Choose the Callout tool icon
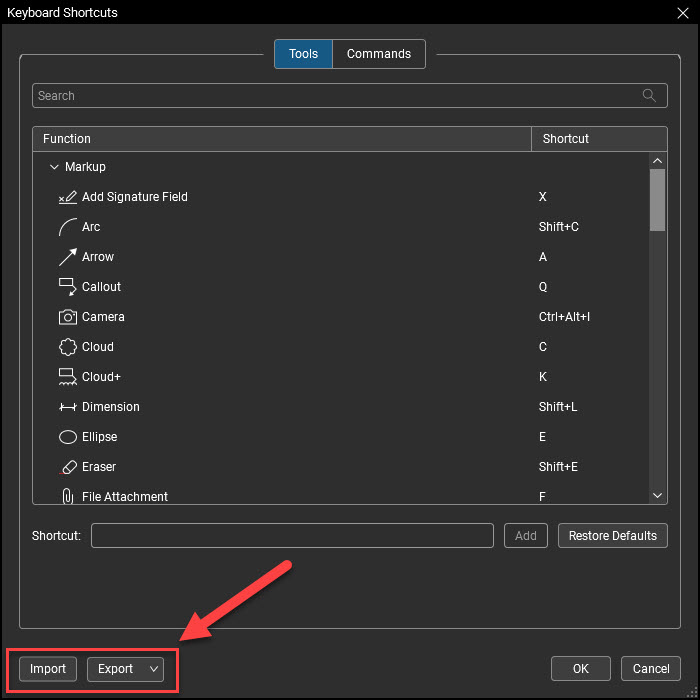This screenshot has width=700, height=700. coord(67,287)
